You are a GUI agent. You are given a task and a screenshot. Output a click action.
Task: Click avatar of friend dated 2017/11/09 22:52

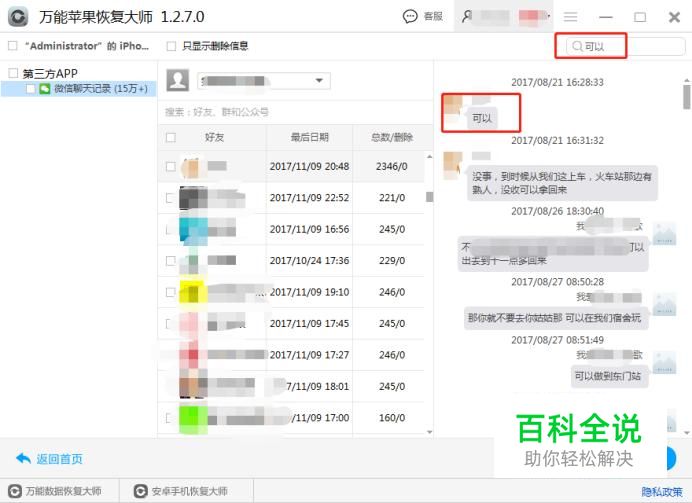coord(193,198)
